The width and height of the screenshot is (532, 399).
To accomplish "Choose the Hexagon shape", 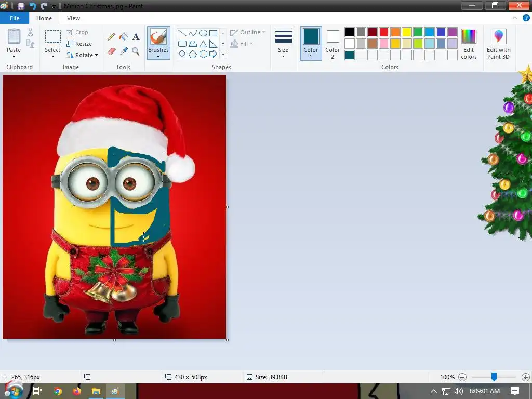I will (203, 54).
